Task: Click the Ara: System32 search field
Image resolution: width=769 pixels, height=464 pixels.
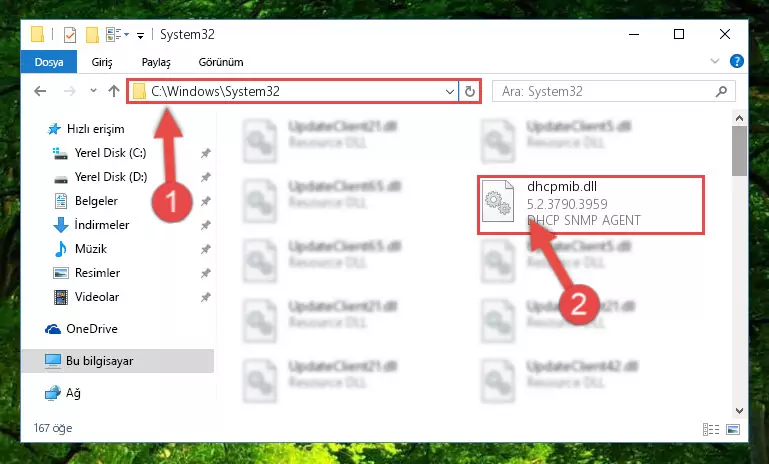Action: coord(606,91)
